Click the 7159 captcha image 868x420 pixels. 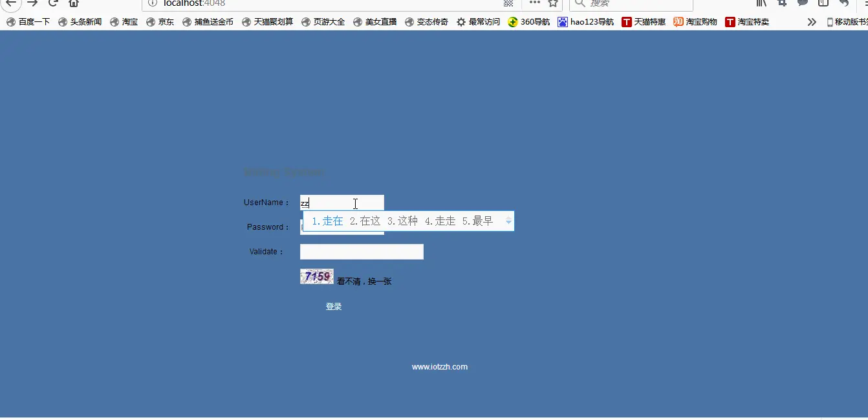pos(317,276)
